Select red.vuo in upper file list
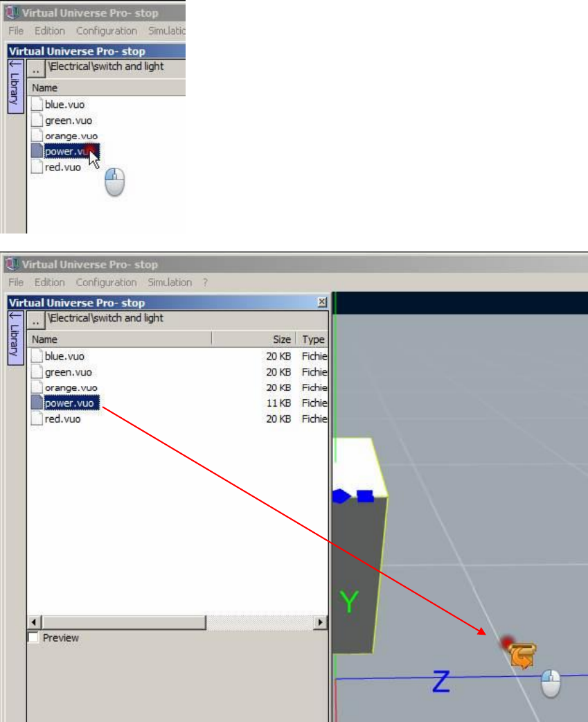Viewport: 588px width, 722px height. pos(62,167)
